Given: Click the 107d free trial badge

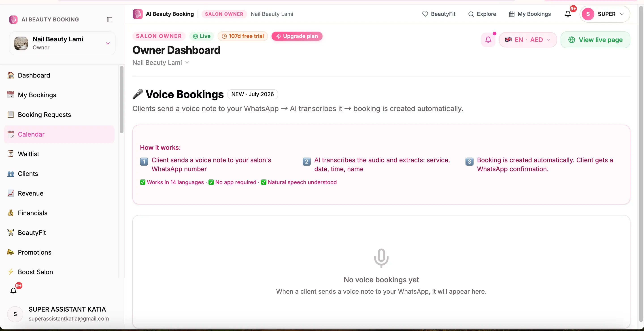Looking at the screenshot, I should click(x=242, y=36).
